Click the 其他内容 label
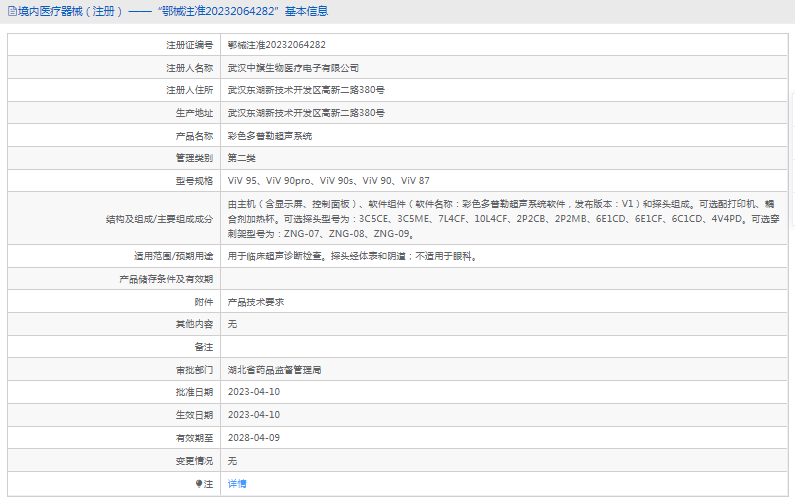The image size is (795, 498). coord(194,324)
